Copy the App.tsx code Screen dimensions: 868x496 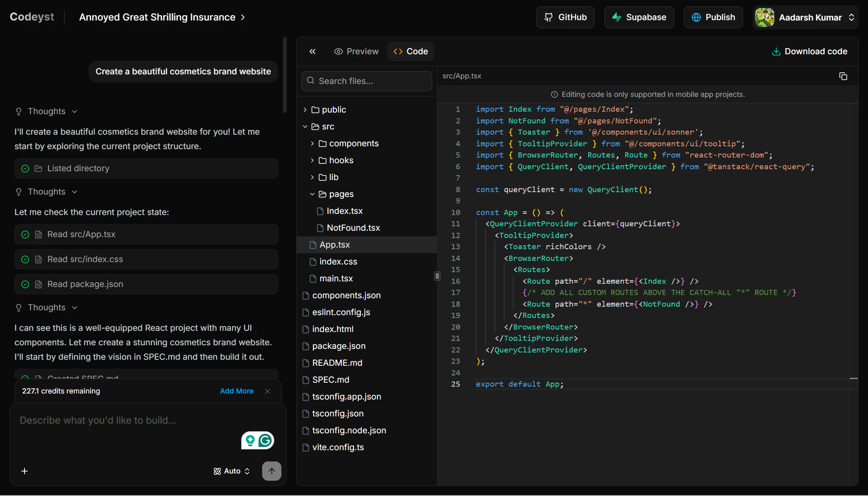point(843,76)
